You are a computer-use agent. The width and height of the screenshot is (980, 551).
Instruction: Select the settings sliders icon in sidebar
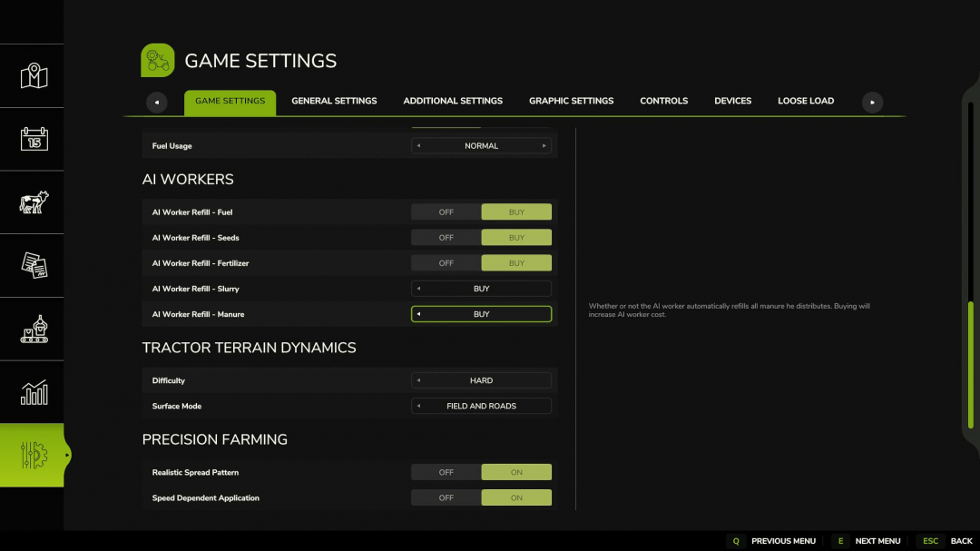34,455
